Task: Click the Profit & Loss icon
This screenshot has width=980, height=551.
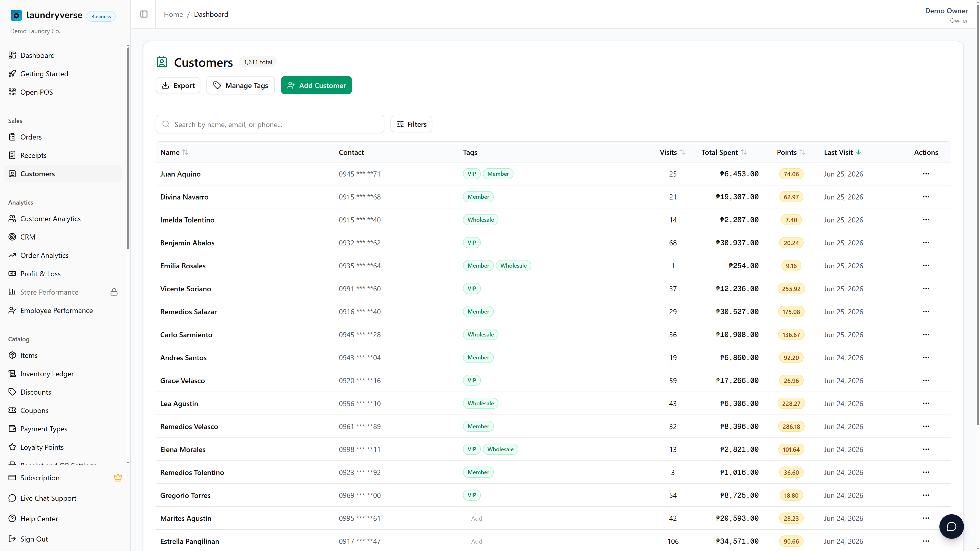Action: (12, 274)
